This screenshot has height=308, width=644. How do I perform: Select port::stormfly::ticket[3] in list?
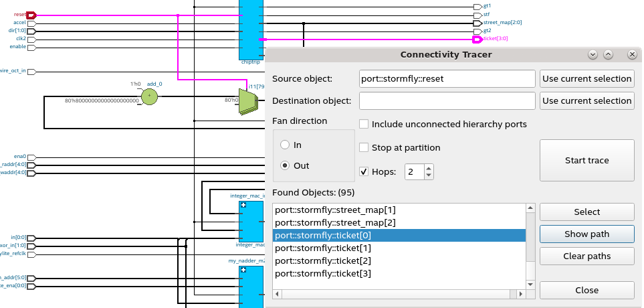(399, 274)
